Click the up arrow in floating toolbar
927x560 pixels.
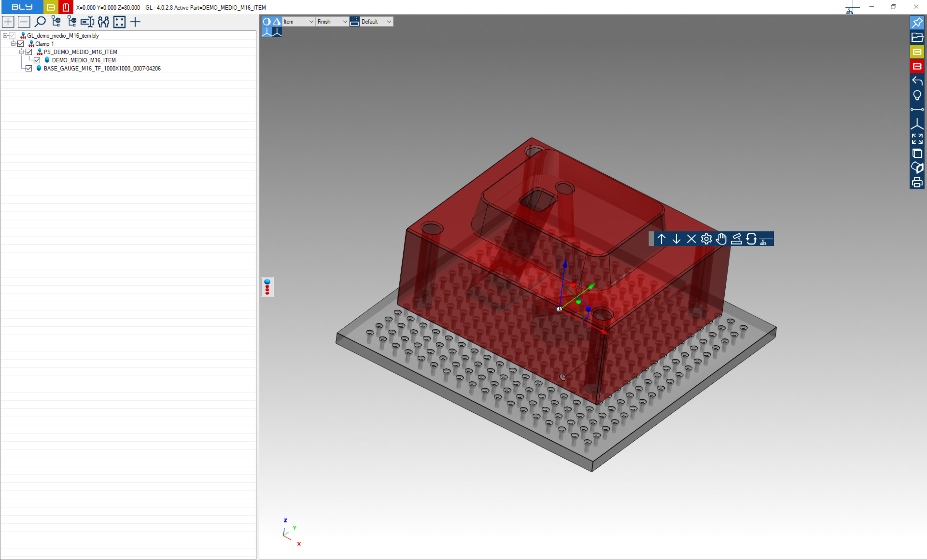661,239
